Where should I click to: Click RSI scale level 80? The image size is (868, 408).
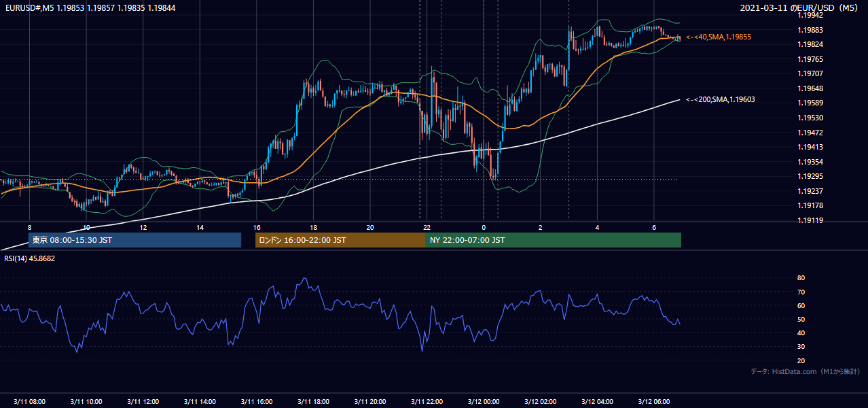pyautogui.click(x=801, y=278)
